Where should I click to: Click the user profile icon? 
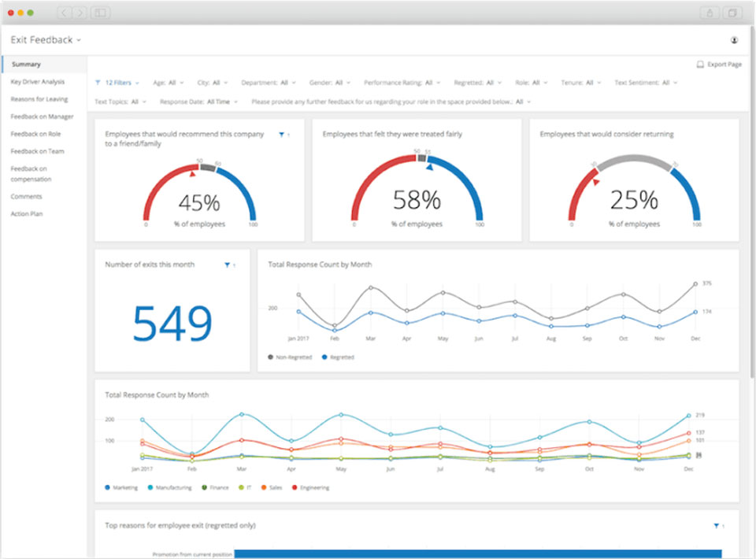coord(734,40)
